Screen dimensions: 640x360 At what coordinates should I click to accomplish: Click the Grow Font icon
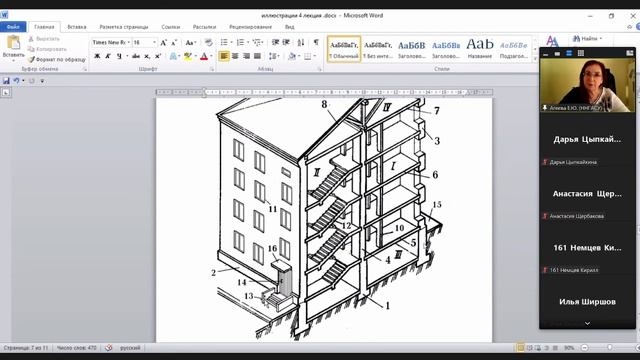click(163, 42)
